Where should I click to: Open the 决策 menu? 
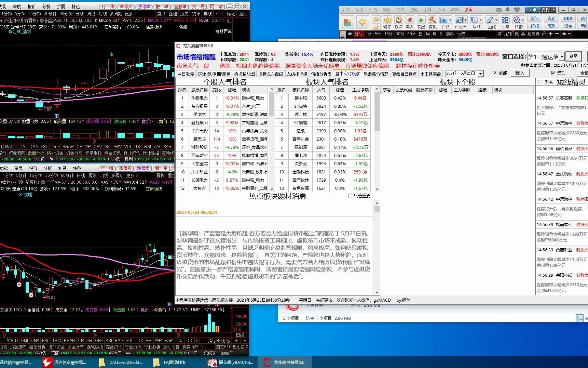pos(468,10)
